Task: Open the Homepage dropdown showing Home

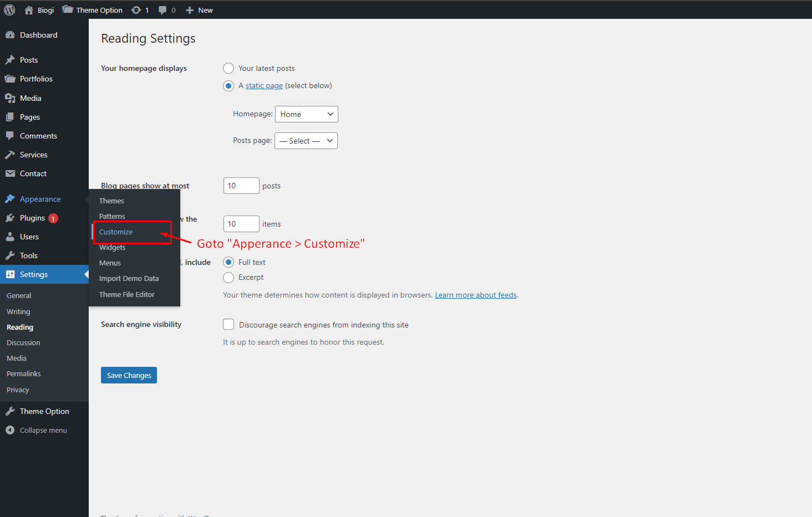Action: click(x=307, y=114)
